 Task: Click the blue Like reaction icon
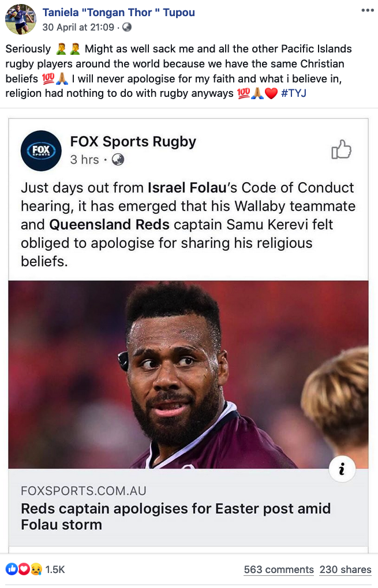[12, 569]
